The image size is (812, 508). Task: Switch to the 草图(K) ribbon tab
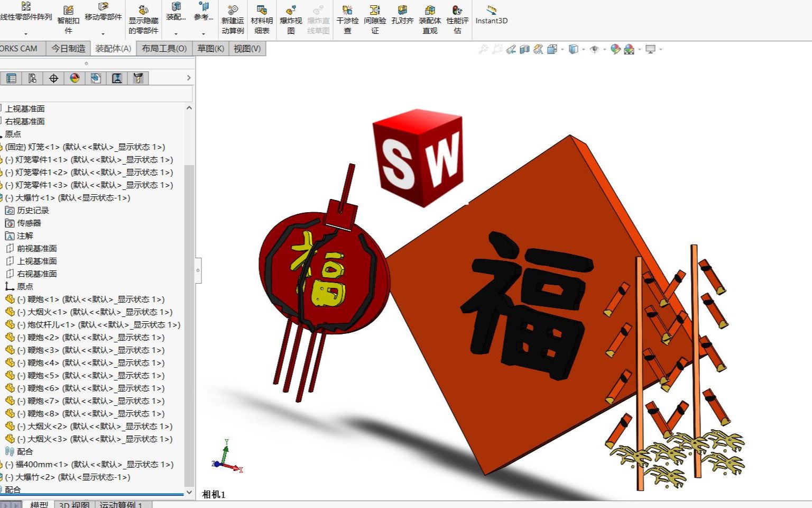pos(210,48)
